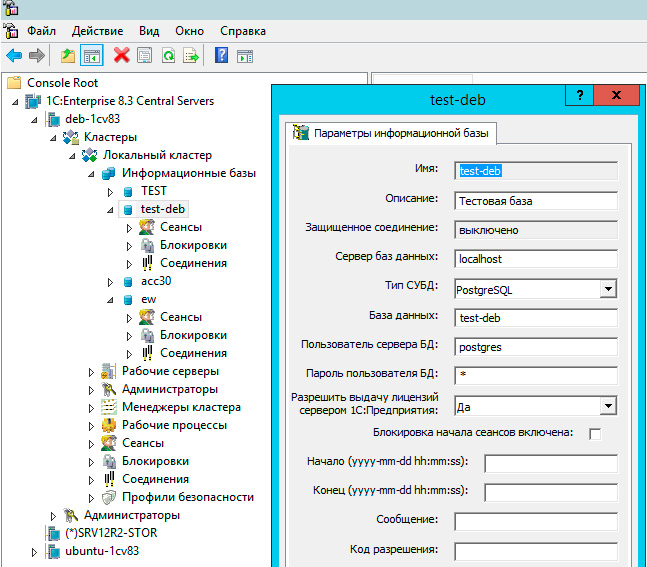
Task: Click the blue Help question mark icon
Action: point(221,55)
